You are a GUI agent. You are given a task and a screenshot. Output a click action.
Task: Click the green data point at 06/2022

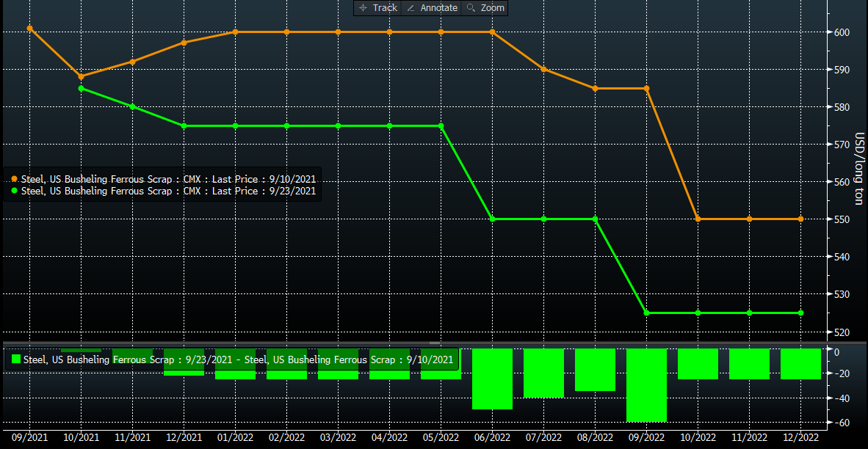(x=492, y=219)
